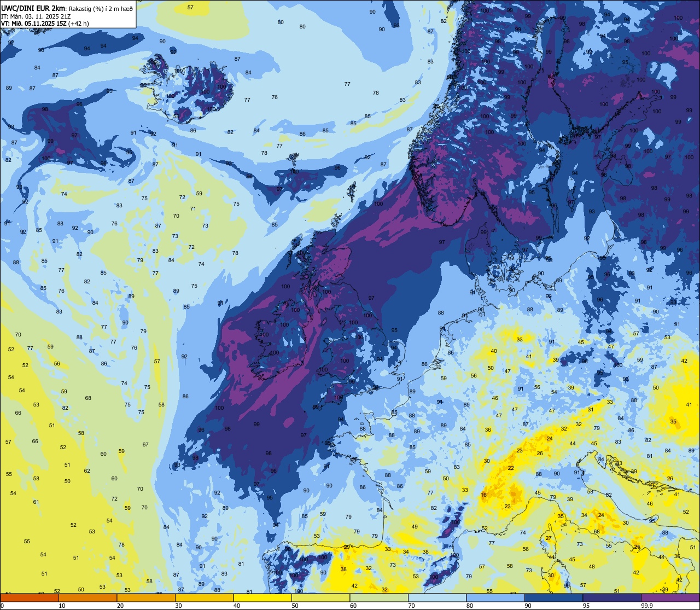Click the humidity value '62' on the map
The image size is (700, 610).
(x=87, y=470)
